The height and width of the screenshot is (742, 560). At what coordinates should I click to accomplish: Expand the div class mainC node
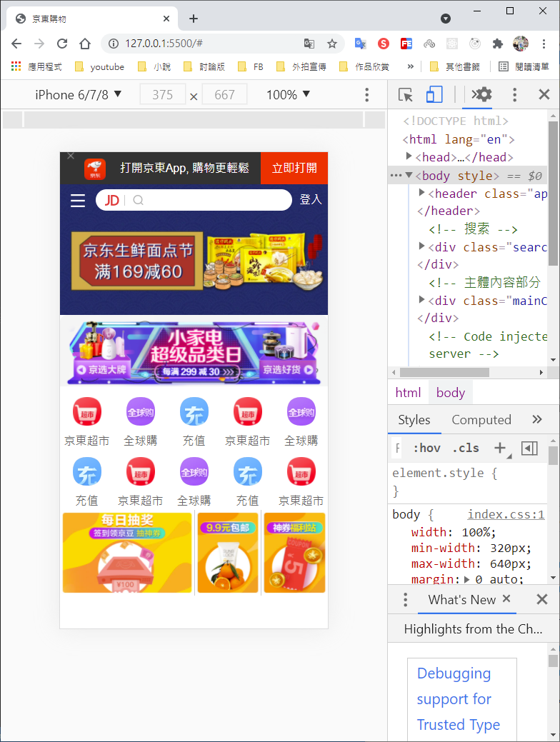point(421,299)
